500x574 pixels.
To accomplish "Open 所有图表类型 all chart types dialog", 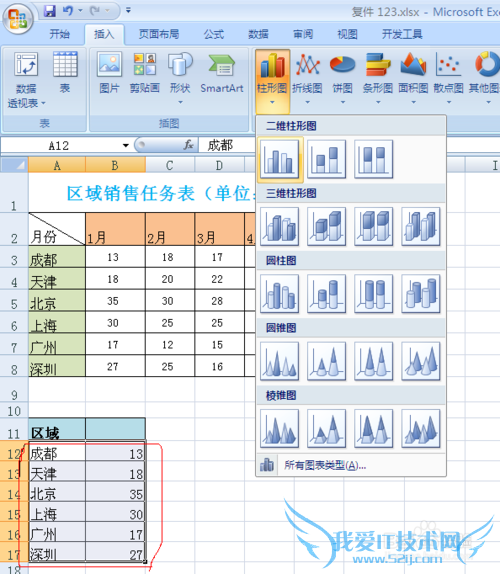I will pyautogui.click(x=351, y=465).
